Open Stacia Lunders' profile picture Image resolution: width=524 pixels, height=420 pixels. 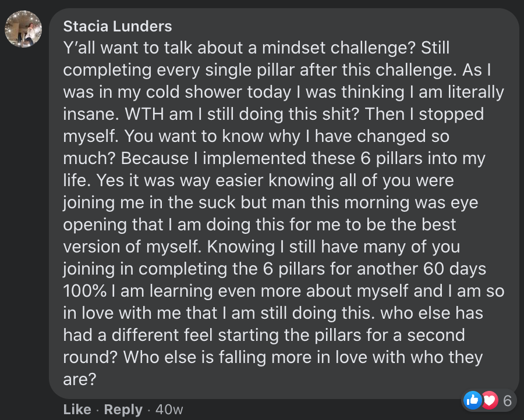23,29
